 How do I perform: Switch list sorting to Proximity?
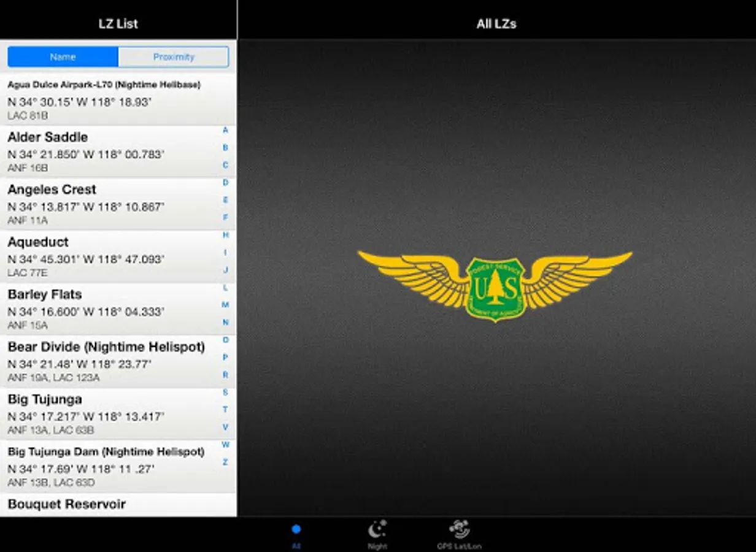tap(174, 57)
